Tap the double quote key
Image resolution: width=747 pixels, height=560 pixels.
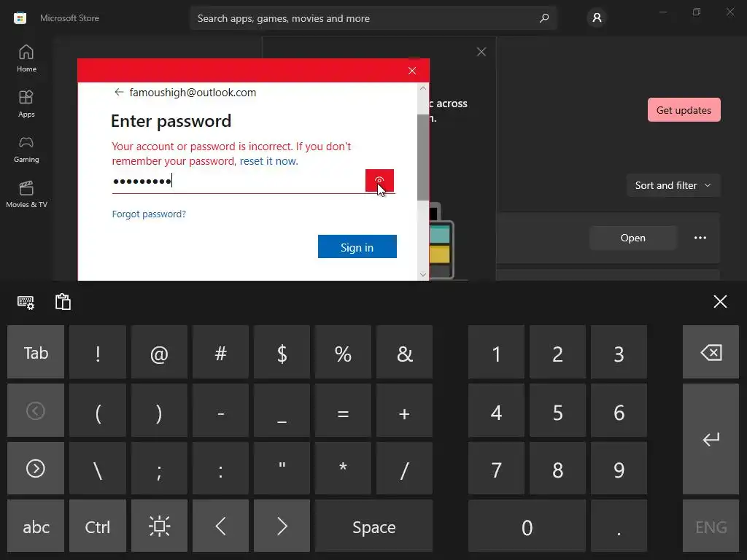[x=282, y=469]
